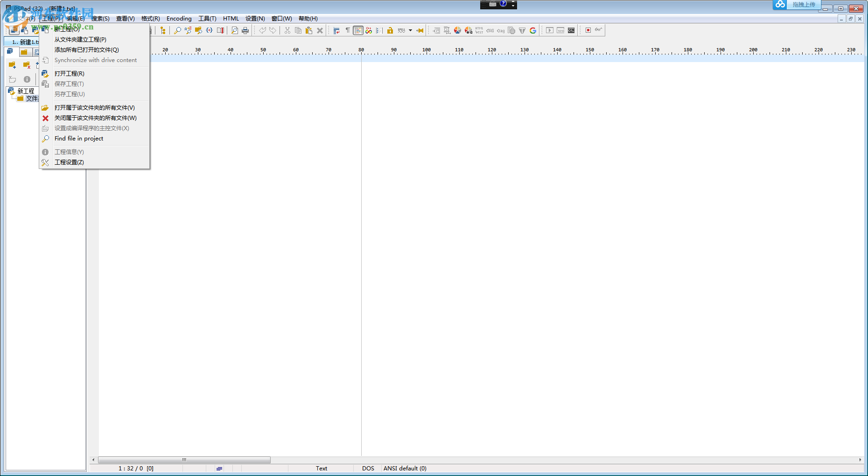Click the Find magnifier icon in toolbar
This screenshot has width=868, height=476.
(177, 30)
